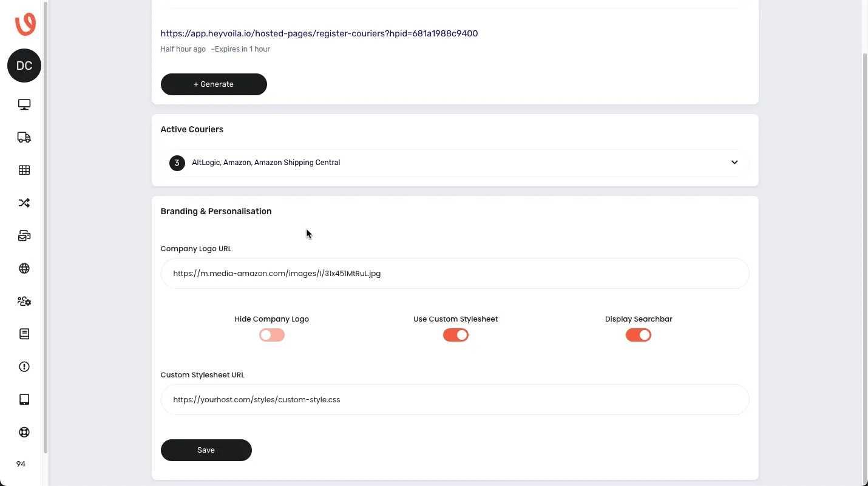Open the tablet device icon in sidebar

click(x=24, y=399)
